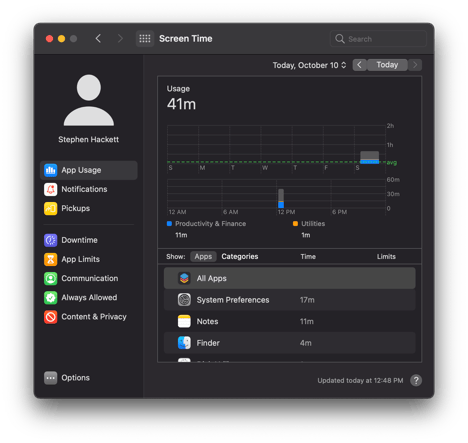The height and width of the screenshot is (443, 468).
Task: Click the System Preferences app icon
Action: pos(184,300)
